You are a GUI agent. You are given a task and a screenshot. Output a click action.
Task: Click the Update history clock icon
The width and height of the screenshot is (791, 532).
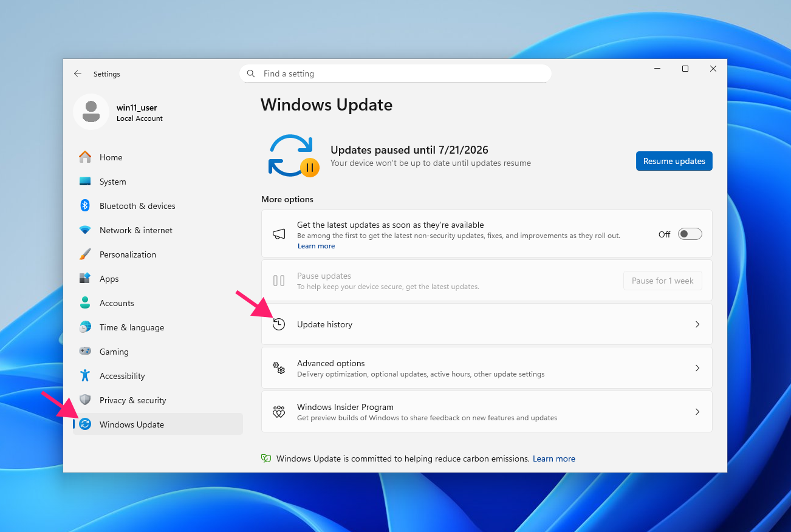pos(279,324)
